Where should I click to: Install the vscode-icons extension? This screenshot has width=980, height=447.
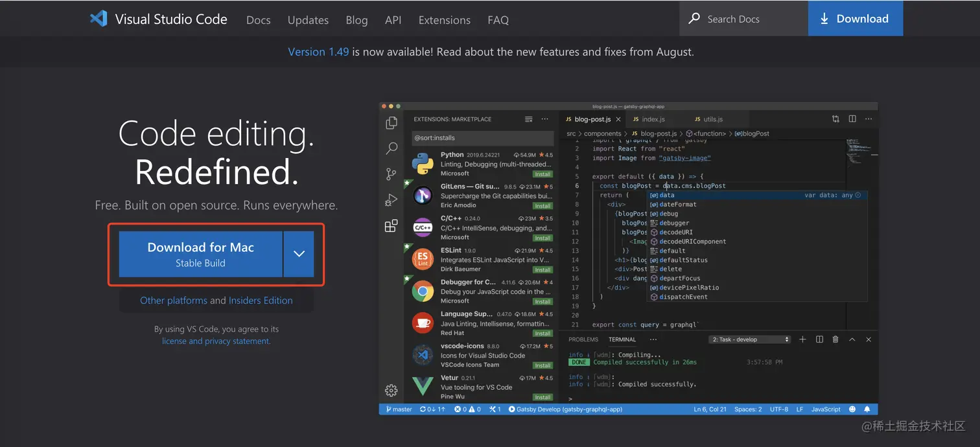(x=542, y=365)
